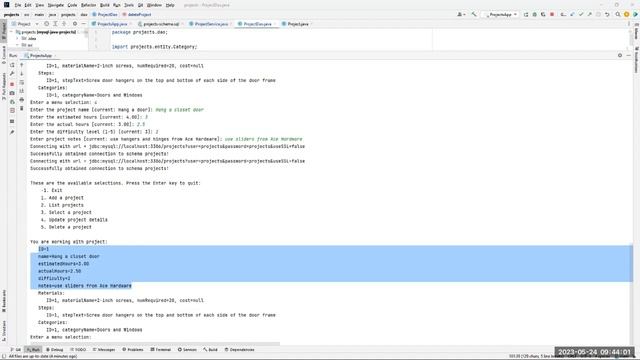640x360 pixels.
Task: Click console line 'You are working with project:'
Action: 69,242
